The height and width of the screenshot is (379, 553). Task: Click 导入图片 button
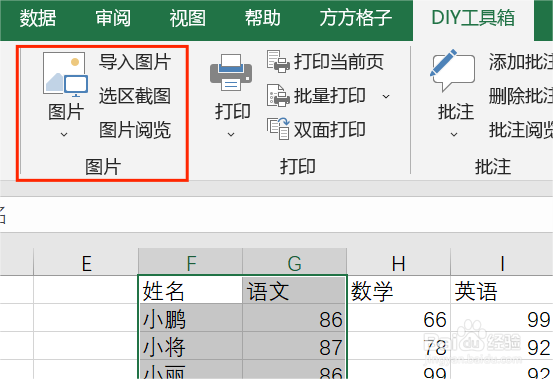[x=135, y=62]
